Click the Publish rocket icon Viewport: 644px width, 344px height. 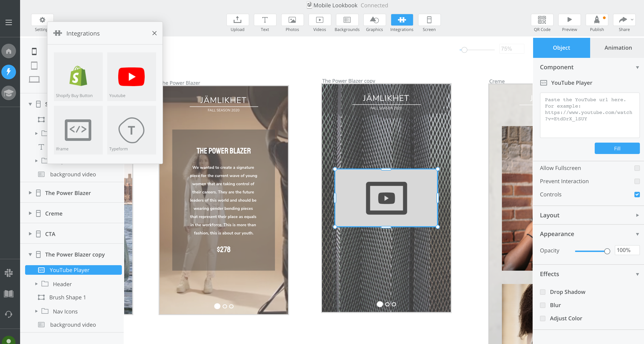tap(597, 20)
